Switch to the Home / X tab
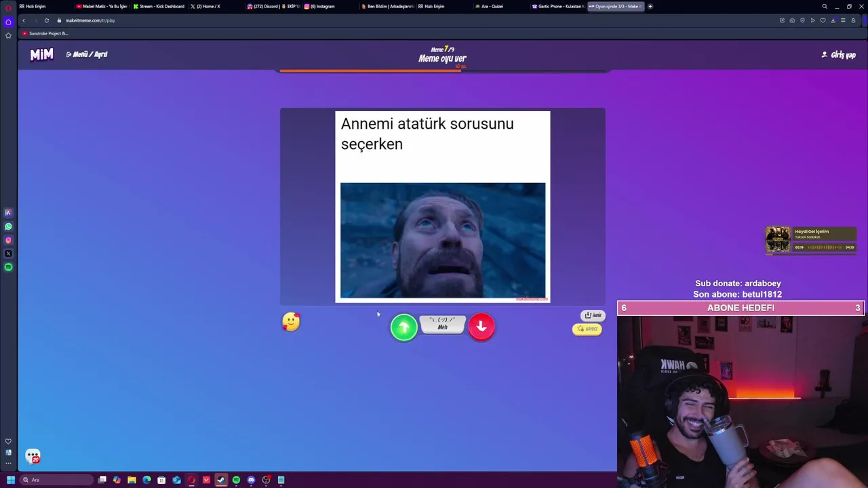 point(206,6)
